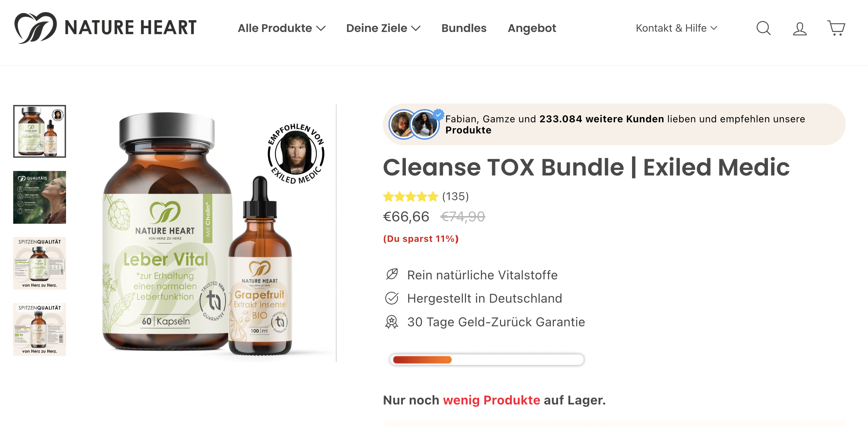Click the orange stock level bar
The image size is (868, 426).
[422, 360]
